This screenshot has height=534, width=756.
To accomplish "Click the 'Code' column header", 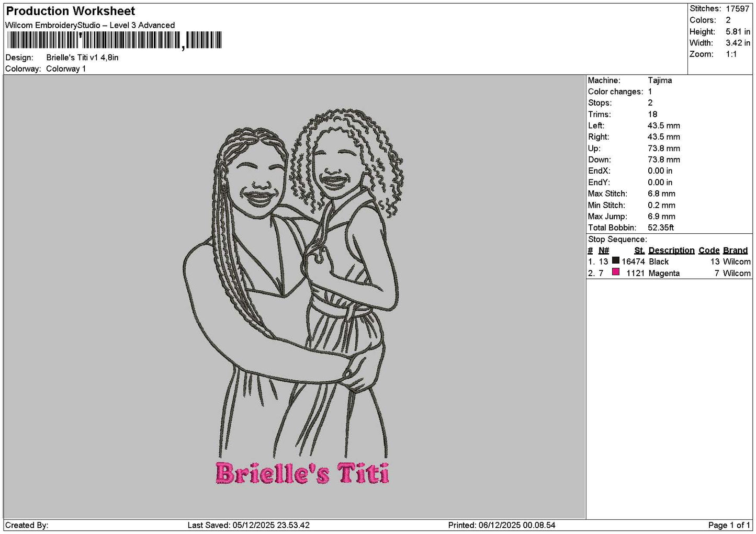I will tap(709, 251).
